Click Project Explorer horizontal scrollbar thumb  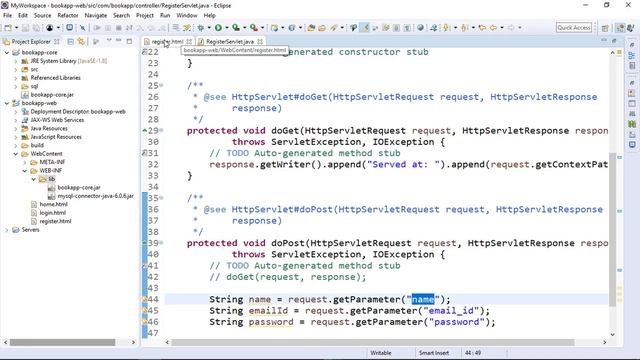point(62,342)
